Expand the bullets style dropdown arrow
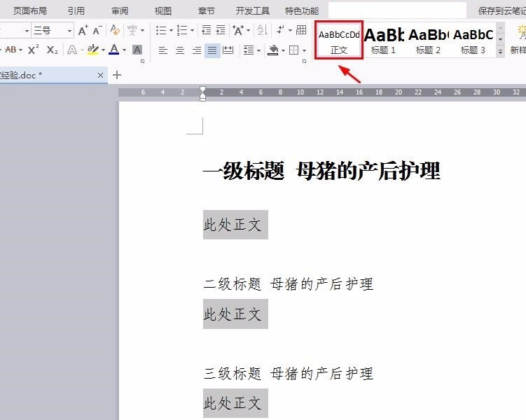 pos(170,31)
